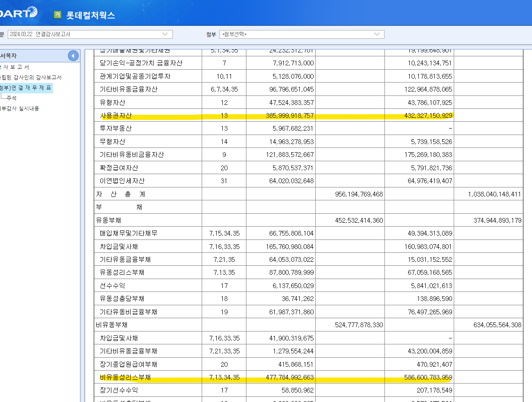Open 외부감사 실시내용 tree item
The image size is (532, 402).
pyautogui.click(x=19, y=108)
